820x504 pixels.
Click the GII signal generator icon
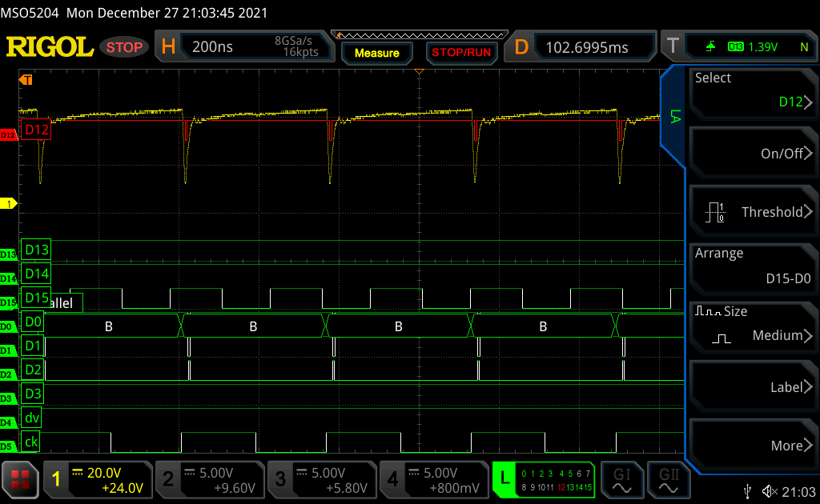point(666,479)
